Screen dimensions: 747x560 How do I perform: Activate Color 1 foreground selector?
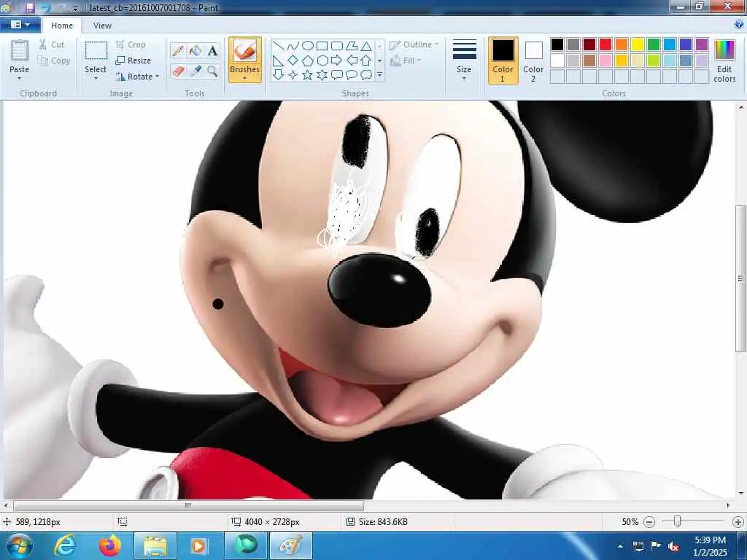(x=503, y=61)
